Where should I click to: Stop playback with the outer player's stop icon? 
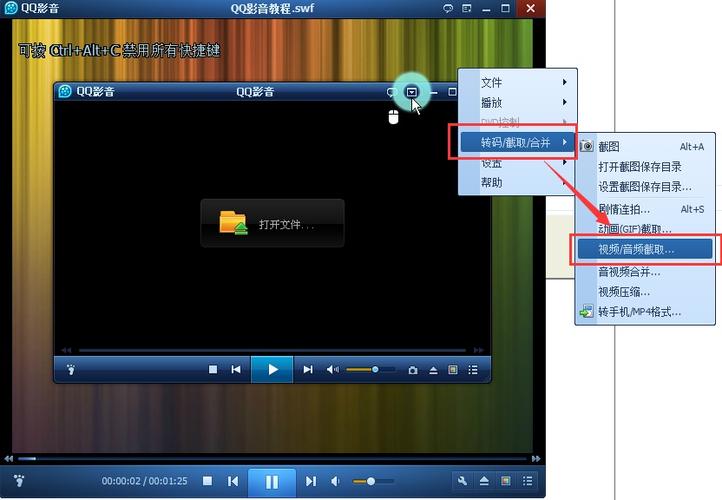[208, 481]
